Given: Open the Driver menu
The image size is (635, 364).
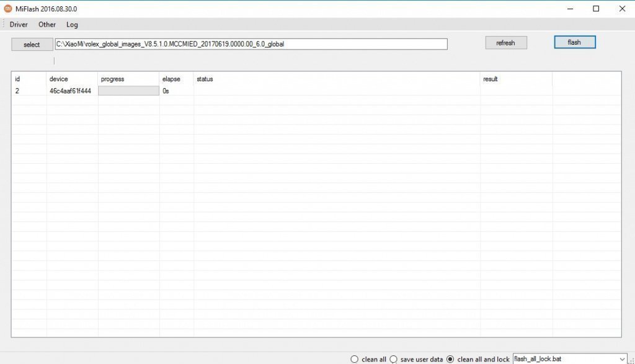Looking at the screenshot, I should [19, 25].
